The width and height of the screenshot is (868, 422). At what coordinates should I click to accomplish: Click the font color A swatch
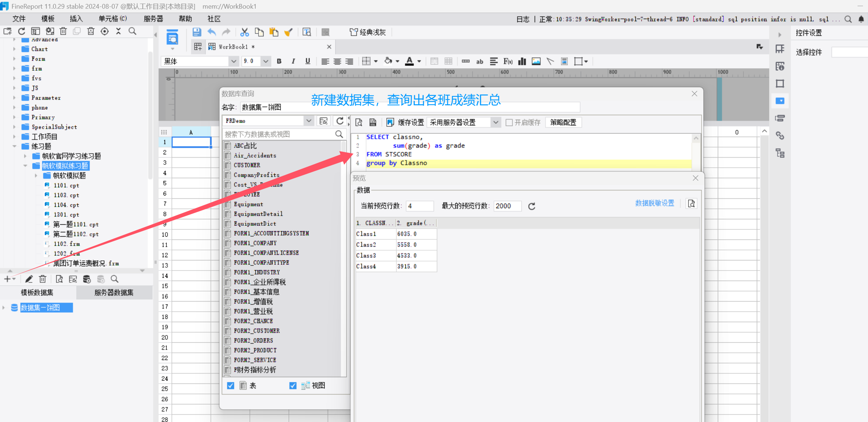[x=409, y=61]
